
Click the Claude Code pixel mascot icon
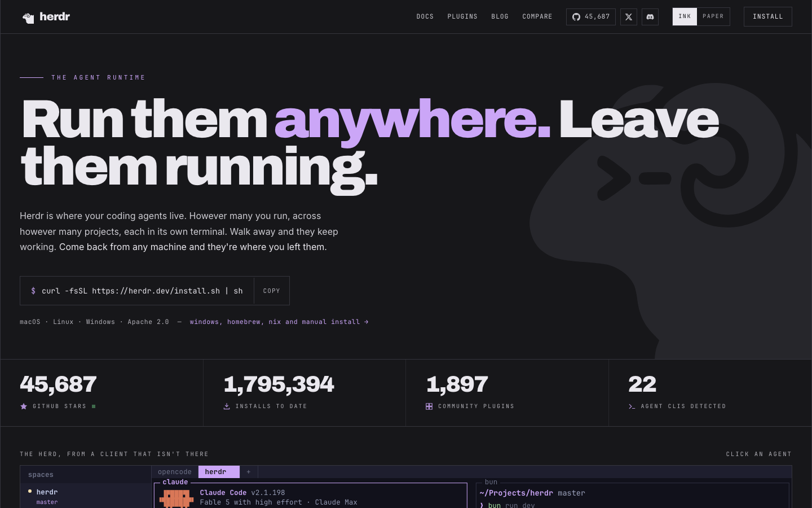point(176,499)
